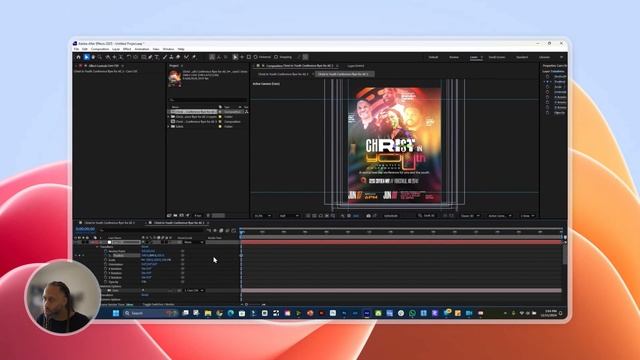Select the Brush tool
640x360 pixels.
coord(165,57)
